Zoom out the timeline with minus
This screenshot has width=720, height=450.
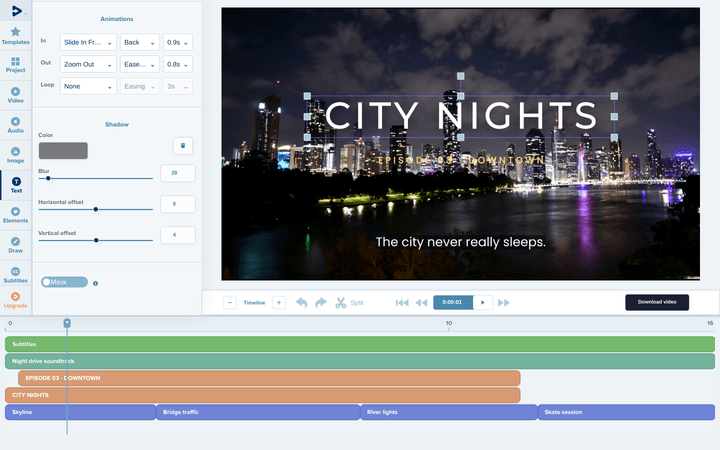pyautogui.click(x=230, y=302)
